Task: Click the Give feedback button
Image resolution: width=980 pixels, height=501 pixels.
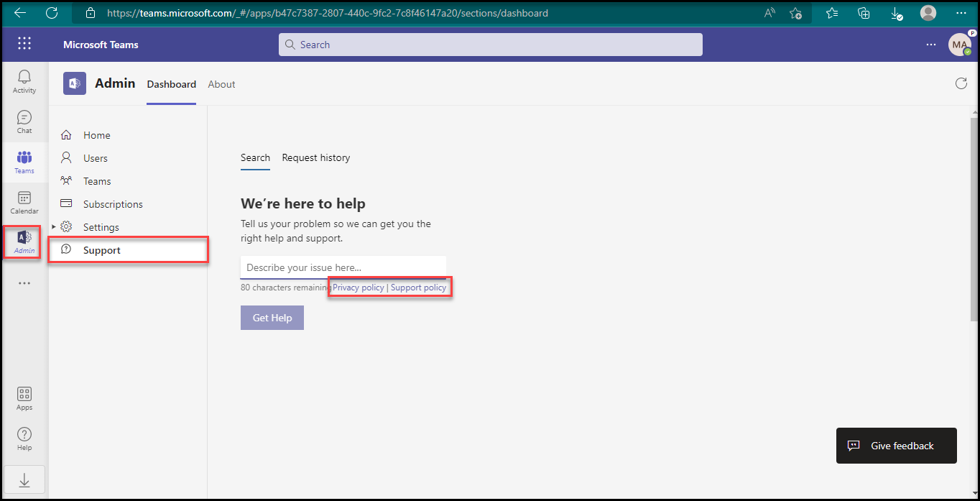Action: (x=896, y=446)
